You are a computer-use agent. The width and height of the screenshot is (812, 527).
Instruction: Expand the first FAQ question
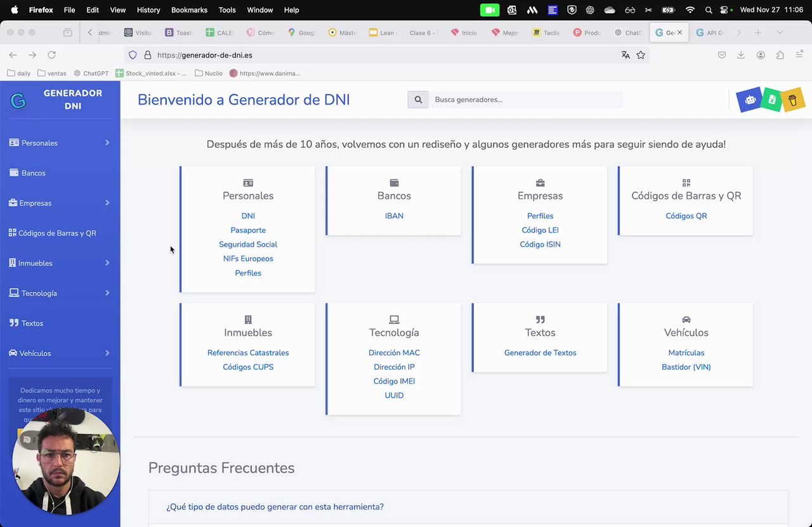coord(275,507)
